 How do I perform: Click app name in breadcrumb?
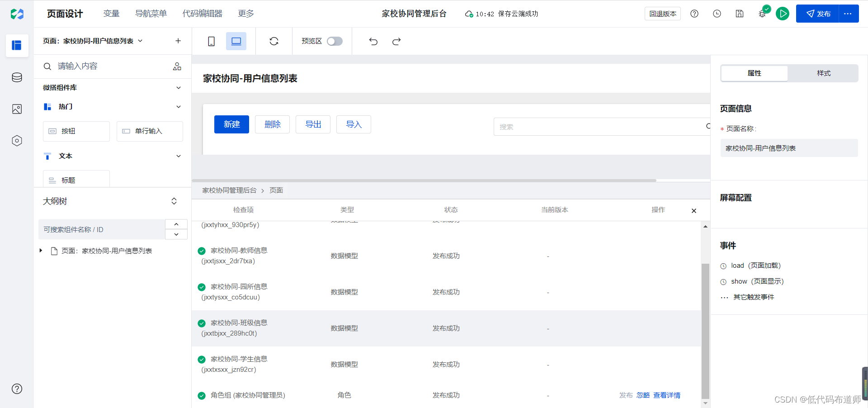point(229,190)
